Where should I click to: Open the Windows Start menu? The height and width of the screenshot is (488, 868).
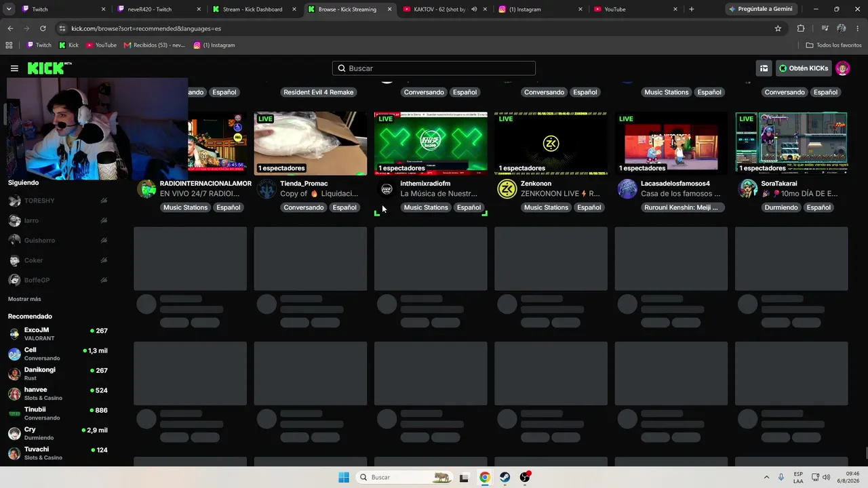[x=344, y=477]
